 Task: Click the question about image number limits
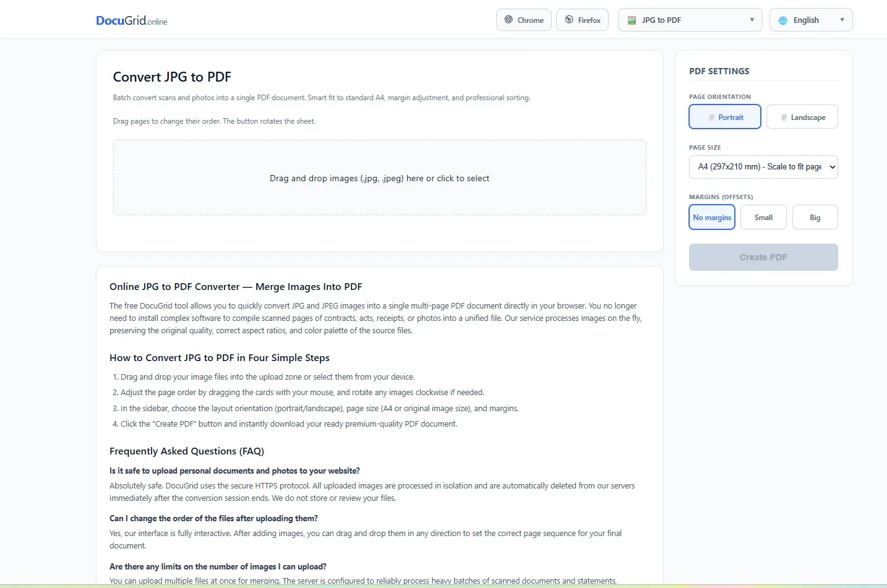[218, 567]
